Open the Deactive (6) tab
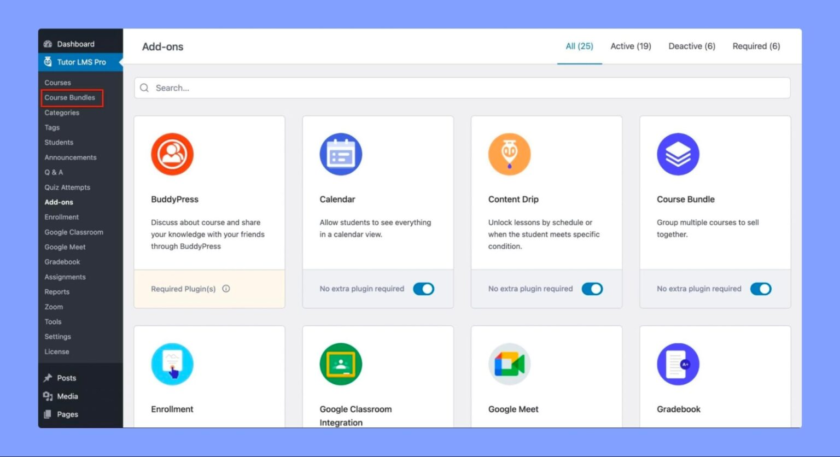This screenshot has width=840, height=457. click(691, 46)
